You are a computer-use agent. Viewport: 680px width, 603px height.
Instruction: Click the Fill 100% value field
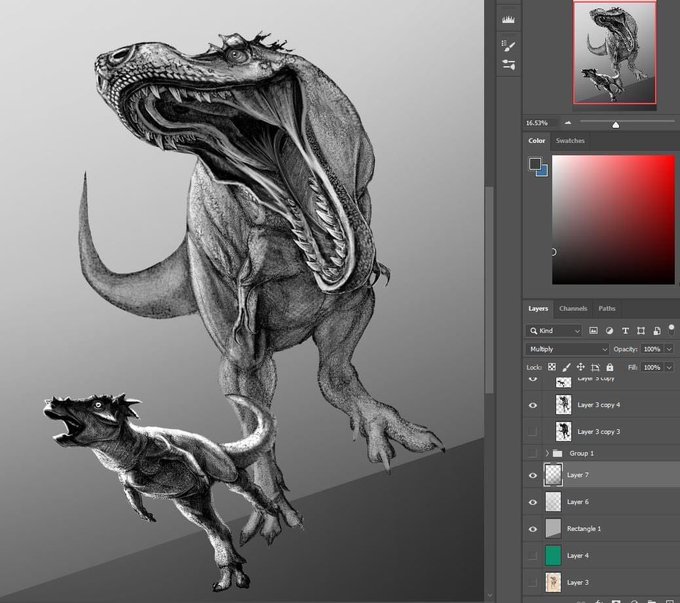(652, 367)
